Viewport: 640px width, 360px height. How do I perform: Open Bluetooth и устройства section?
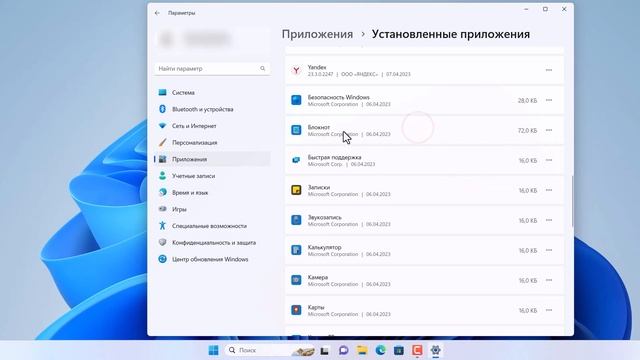(x=212, y=109)
